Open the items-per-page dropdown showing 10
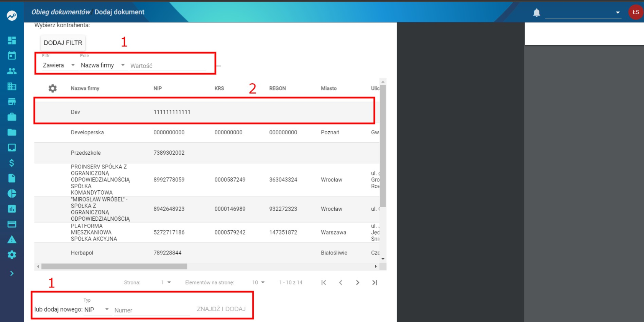Viewport: 644px width, 322px height. 258,282
